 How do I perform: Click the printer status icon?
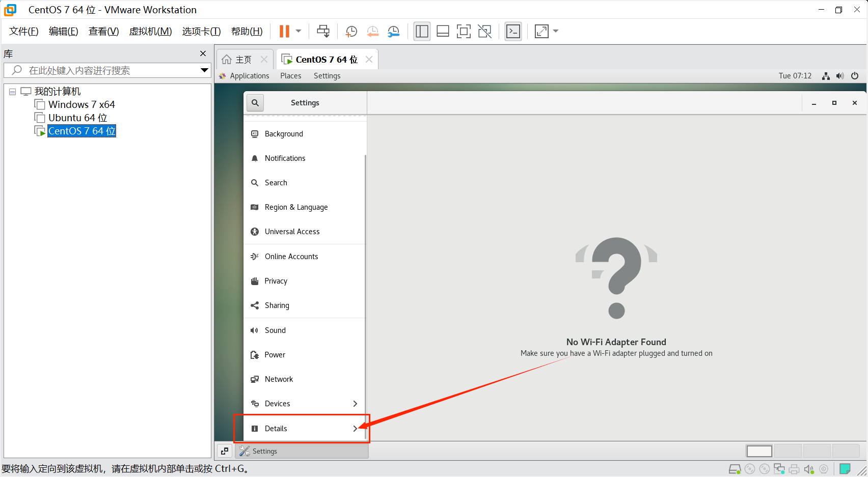click(794, 469)
